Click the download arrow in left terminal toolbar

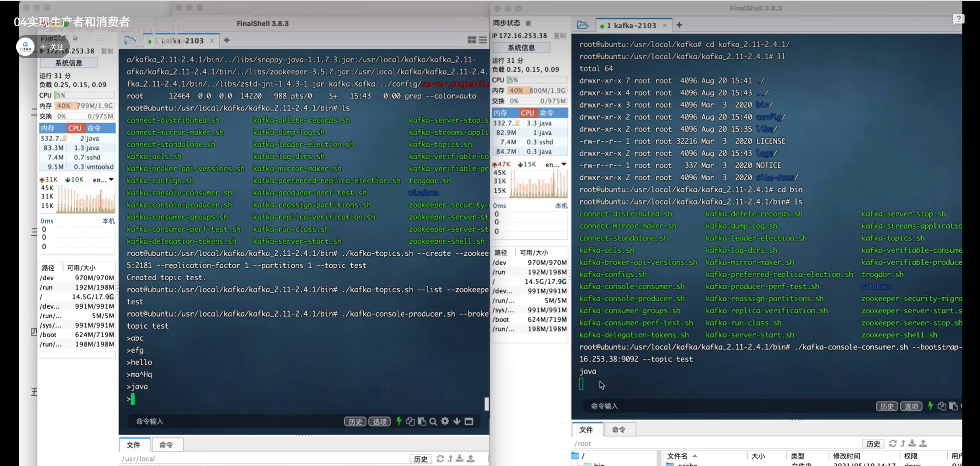pos(457,421)
